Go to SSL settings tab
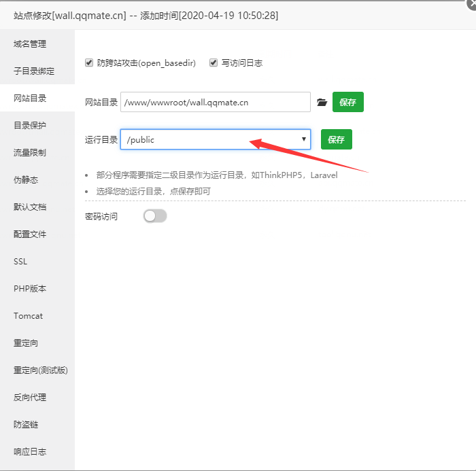 (20, 262)
